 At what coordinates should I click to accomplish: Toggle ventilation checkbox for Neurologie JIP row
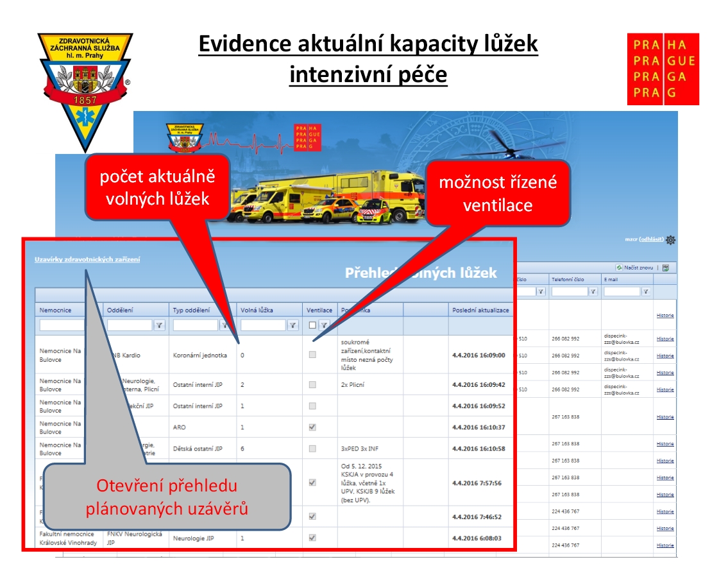(312, 538)
